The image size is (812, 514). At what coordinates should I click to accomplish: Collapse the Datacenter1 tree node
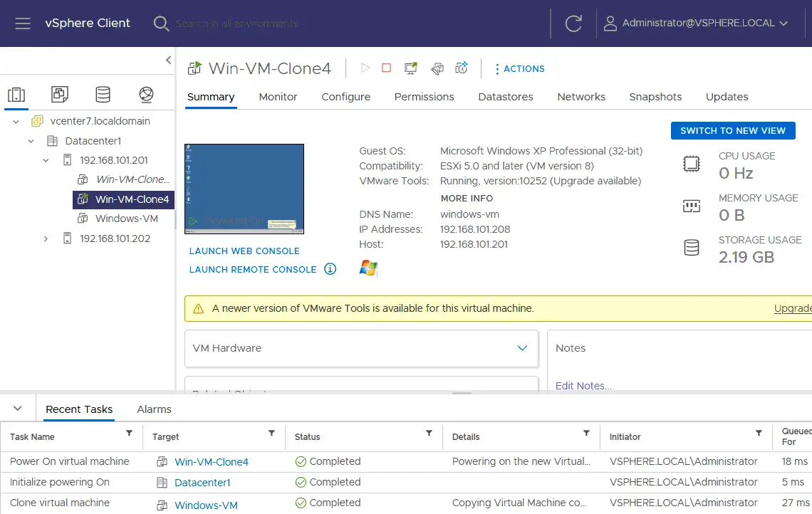[31, 141]
